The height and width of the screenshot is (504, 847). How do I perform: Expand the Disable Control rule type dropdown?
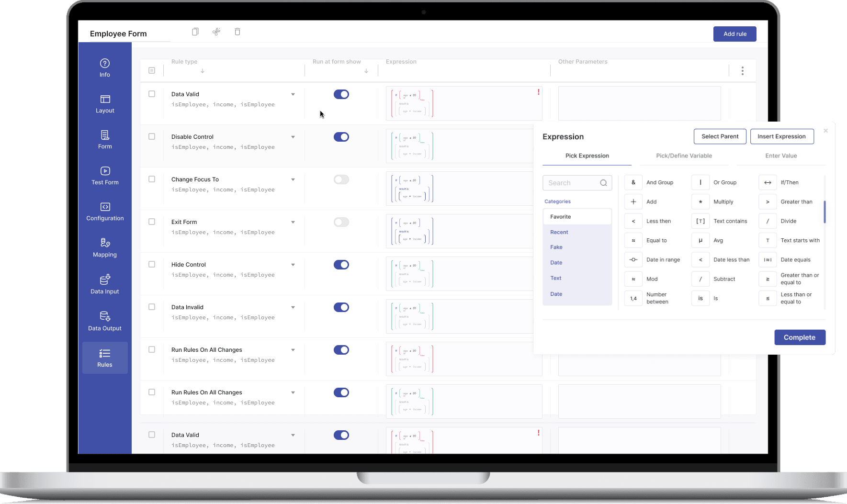(x=293, y=137)
